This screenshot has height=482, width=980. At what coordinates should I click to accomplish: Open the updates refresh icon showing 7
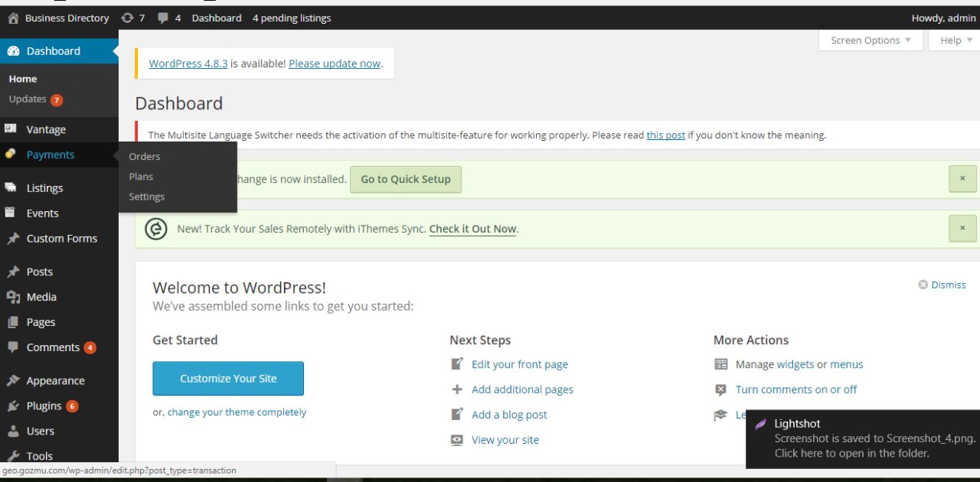tap(127, 18)
